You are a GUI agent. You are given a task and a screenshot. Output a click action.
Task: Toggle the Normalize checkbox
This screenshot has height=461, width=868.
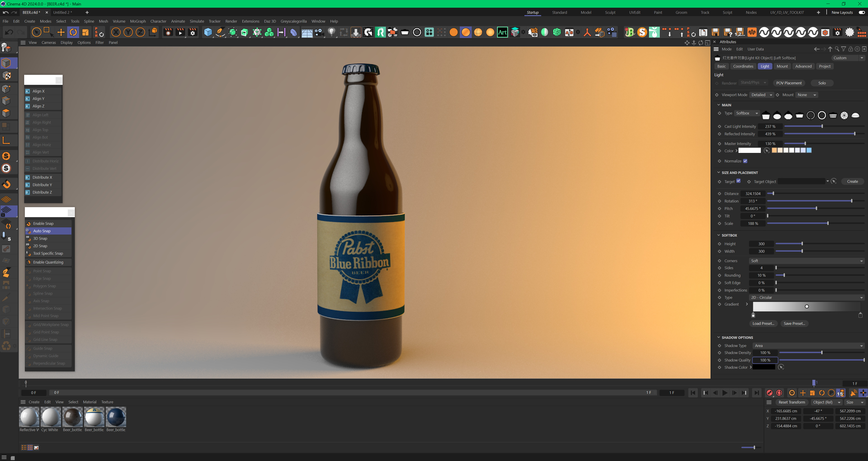[745, 161]
